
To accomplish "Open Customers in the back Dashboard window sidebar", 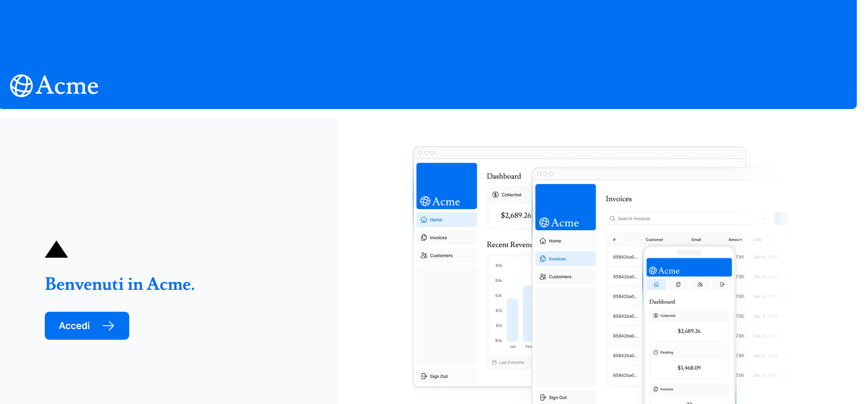I will click(446, 255).
